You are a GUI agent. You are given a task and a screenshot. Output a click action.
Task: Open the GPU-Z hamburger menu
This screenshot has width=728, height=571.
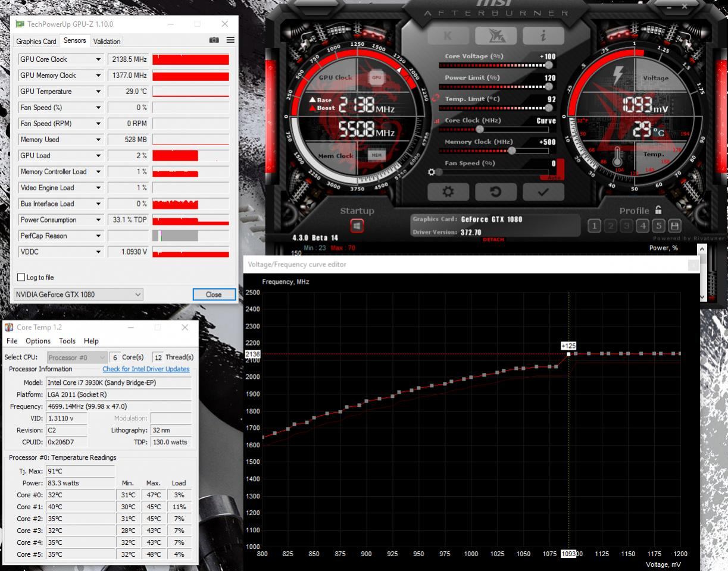tap(230, 40)
